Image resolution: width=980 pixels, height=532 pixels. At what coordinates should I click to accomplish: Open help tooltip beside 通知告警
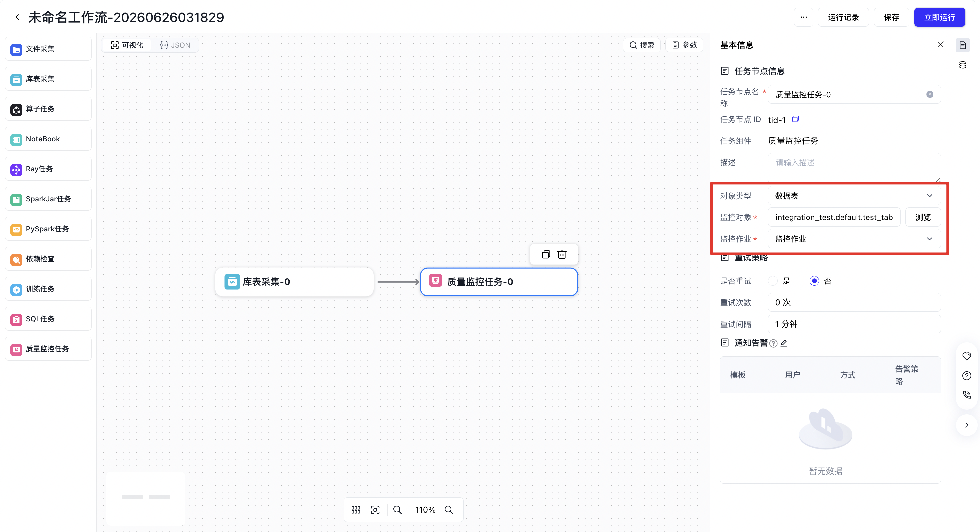pos(773,343)
